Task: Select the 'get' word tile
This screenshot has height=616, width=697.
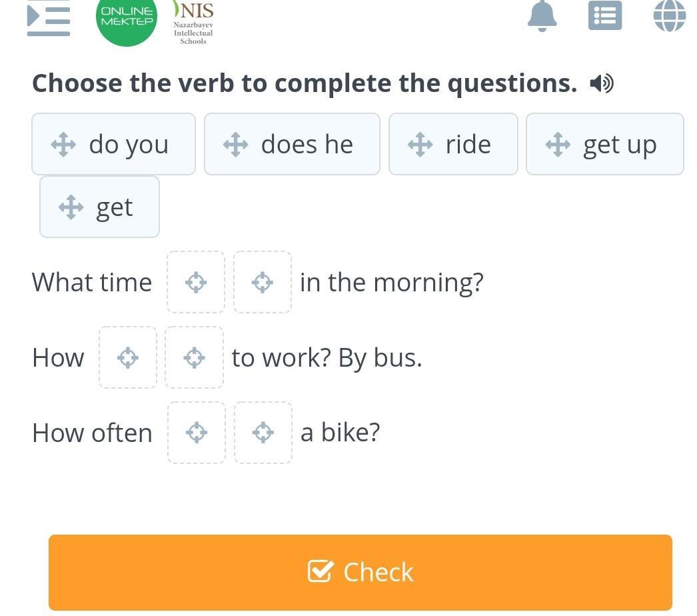Action: [99, 207]
